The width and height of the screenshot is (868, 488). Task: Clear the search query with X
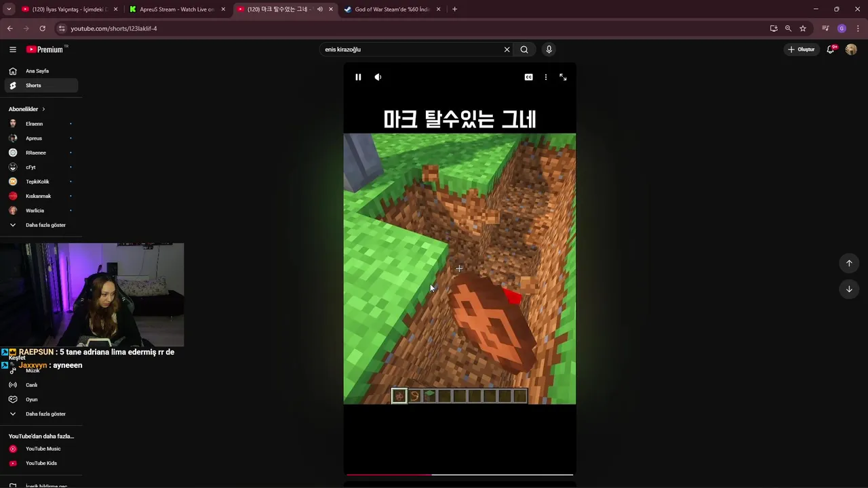507,49
